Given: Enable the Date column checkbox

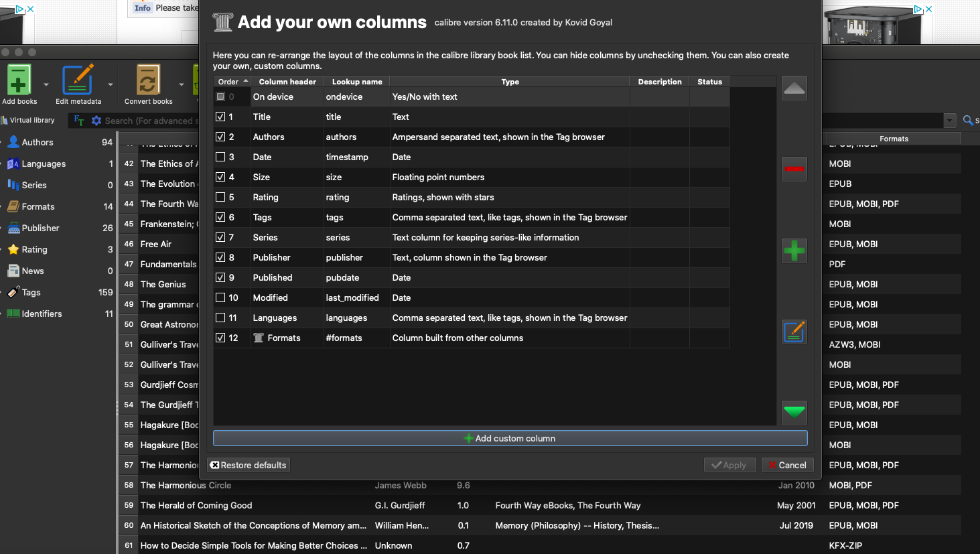Looking at the screenshot, I should click(x=220, y=157).
